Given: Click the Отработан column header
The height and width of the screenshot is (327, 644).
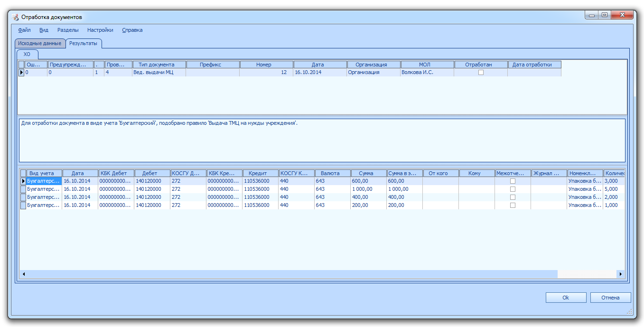Looking at the screenshot, I should [481, 65].
